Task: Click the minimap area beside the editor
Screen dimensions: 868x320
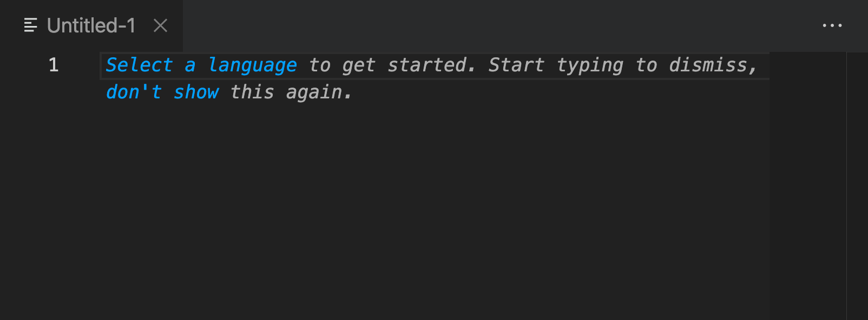Action: [x=807, y=162]
